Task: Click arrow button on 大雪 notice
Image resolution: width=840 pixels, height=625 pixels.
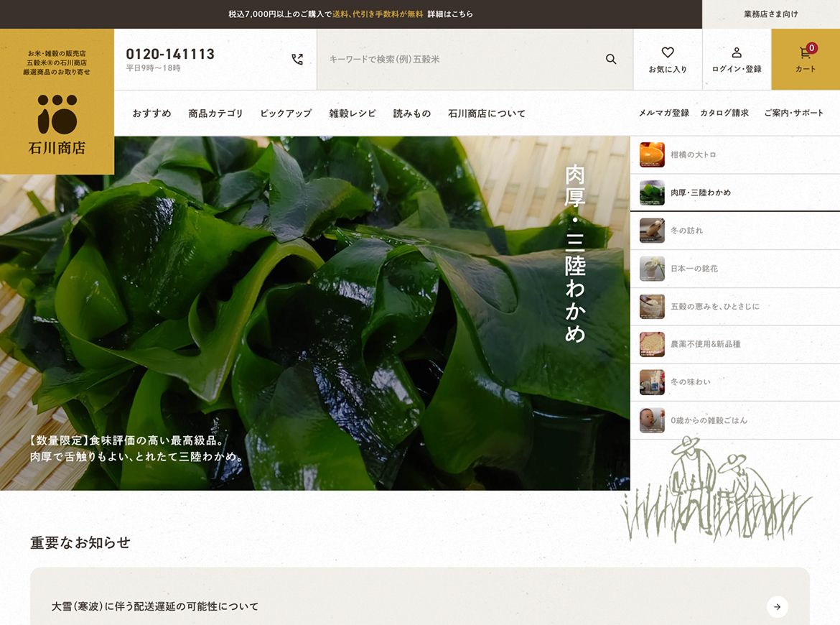Action: tap(777, 606)
